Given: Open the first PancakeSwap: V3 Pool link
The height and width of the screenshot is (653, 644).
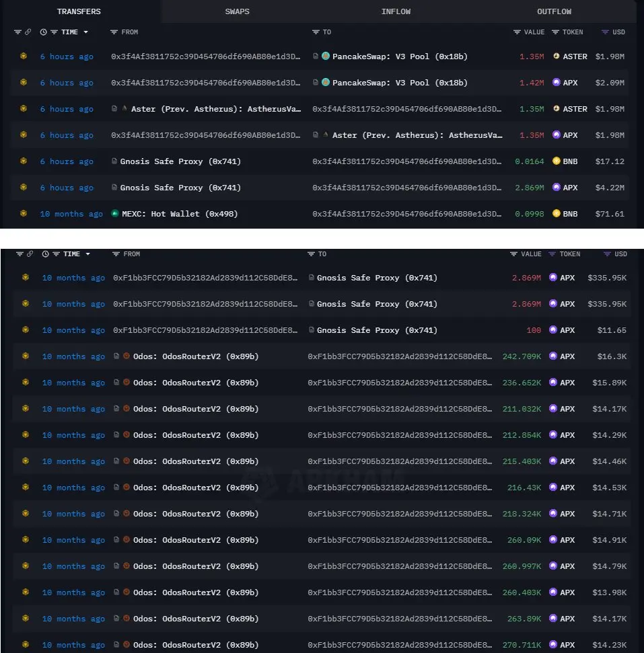Looking at the screenshot, I should (400, 56).
